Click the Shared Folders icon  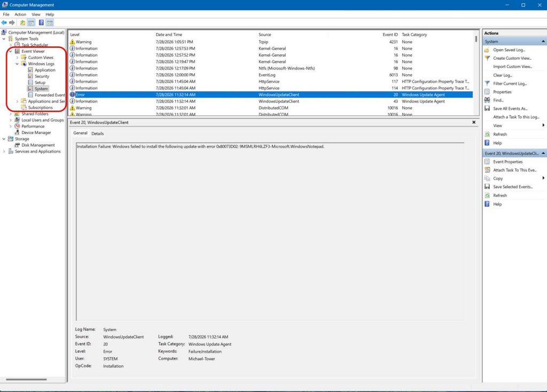pyautogui.click(x=17, y=114)
